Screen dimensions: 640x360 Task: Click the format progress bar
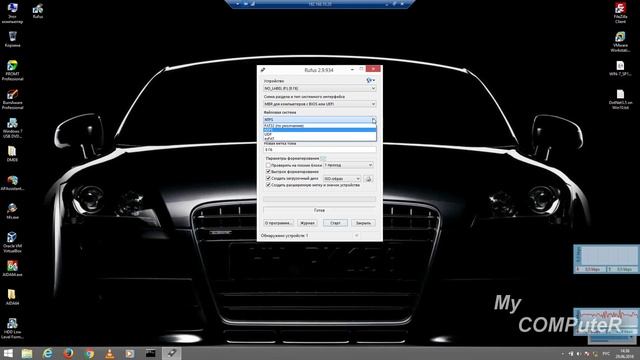(320, 199)
